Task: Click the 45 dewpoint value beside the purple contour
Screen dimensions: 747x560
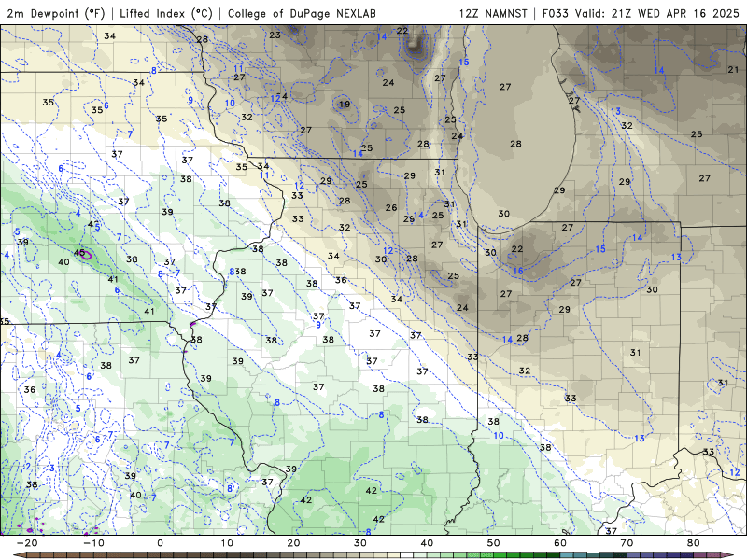Action: tap(79, 252)
